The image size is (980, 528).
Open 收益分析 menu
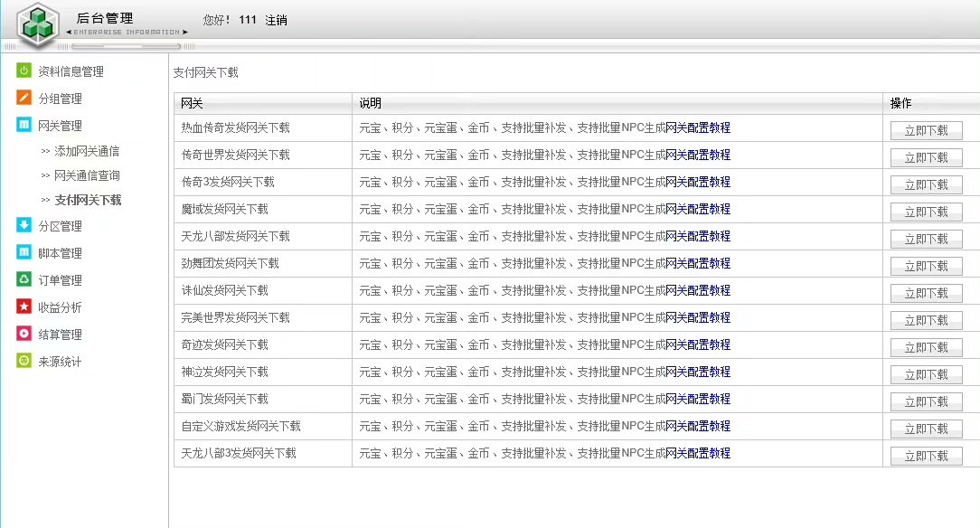click(x=60, y=307)
